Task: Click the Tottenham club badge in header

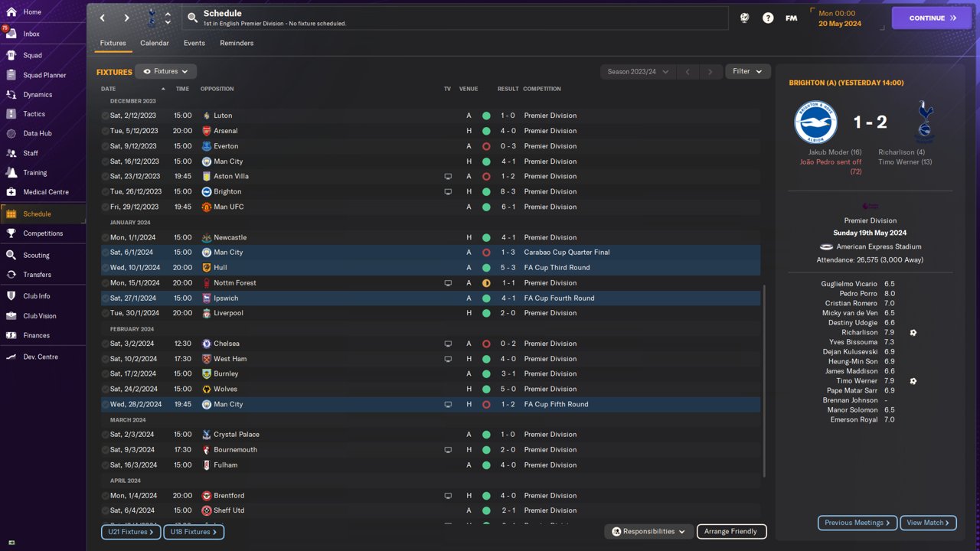Action: pos(151,18)
